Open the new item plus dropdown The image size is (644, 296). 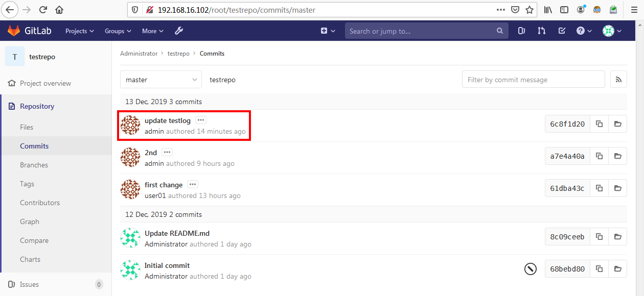point(328,31)
